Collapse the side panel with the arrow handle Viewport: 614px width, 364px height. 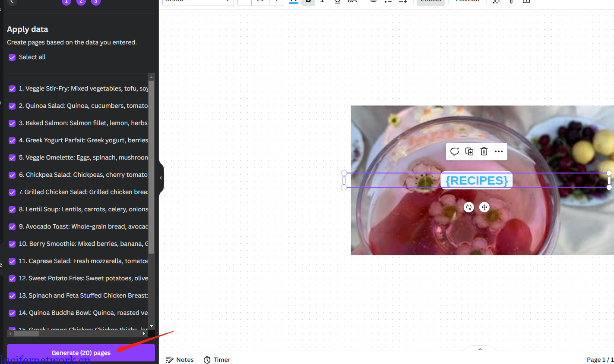point(161,178)
